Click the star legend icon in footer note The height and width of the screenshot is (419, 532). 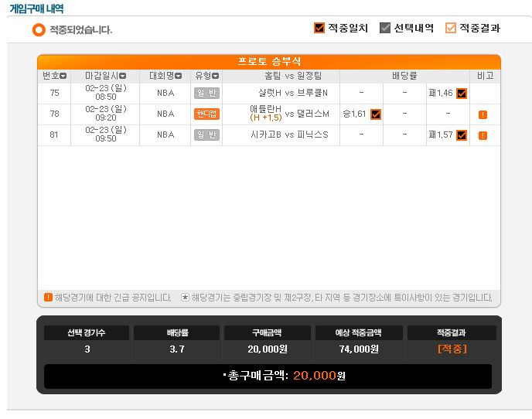[185, 298]
